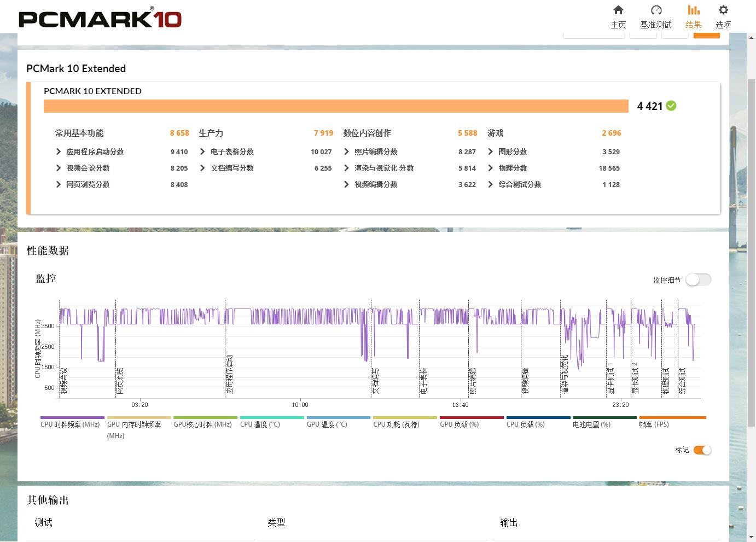Click the 游戏 score 2 696
Viewport: 756px width, 542px height.
click(612, 133)
